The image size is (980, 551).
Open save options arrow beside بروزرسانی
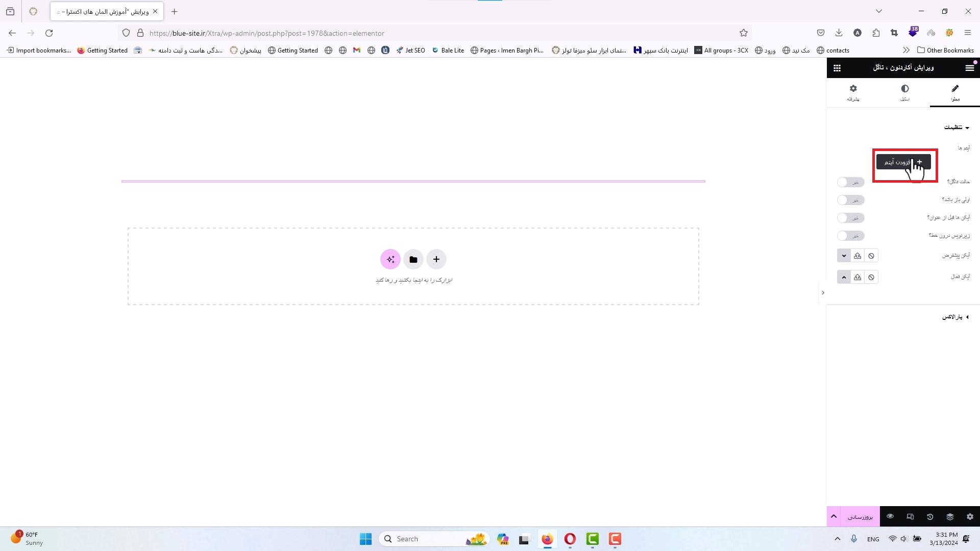[x=834, y=516]
